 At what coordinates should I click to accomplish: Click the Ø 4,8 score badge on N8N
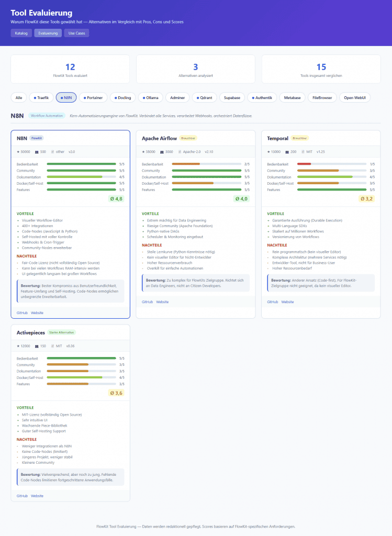coord(116,199)
